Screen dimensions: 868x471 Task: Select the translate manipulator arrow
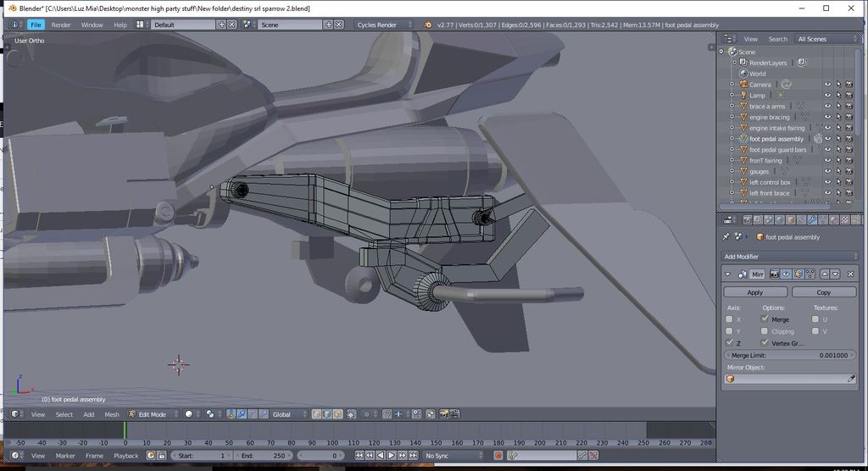(x=242, y=414)
